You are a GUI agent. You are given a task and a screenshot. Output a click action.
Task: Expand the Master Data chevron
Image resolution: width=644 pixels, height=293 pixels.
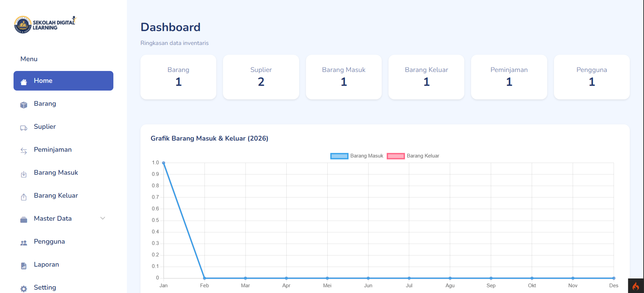(103, 218)
